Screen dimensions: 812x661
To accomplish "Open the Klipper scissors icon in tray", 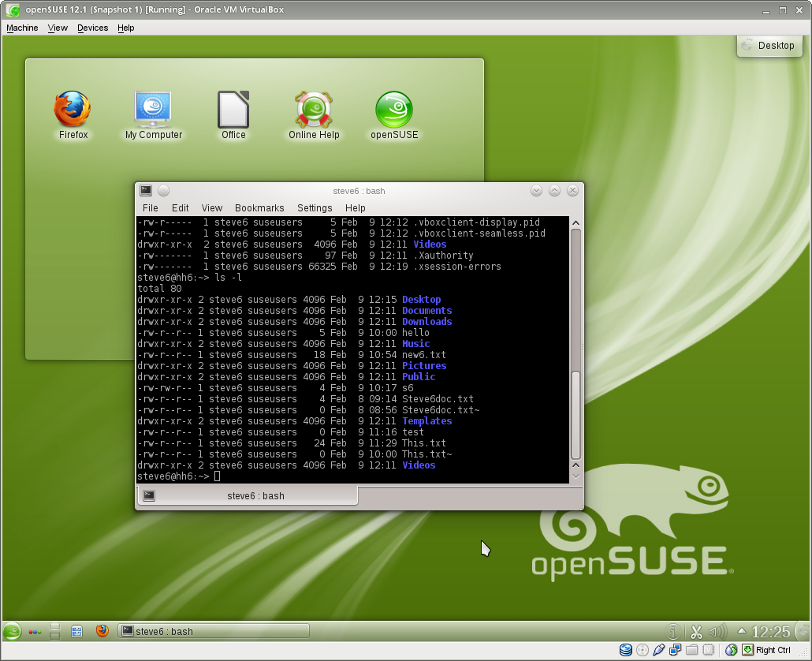I will pos(696,632).
